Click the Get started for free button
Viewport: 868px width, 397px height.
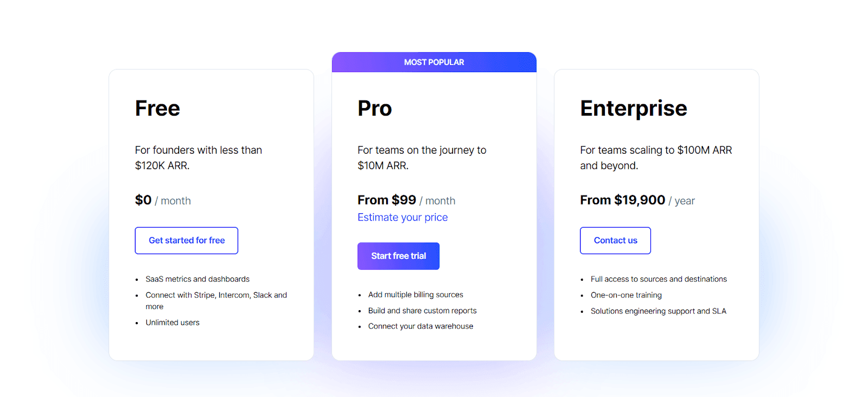click(186, 240)
